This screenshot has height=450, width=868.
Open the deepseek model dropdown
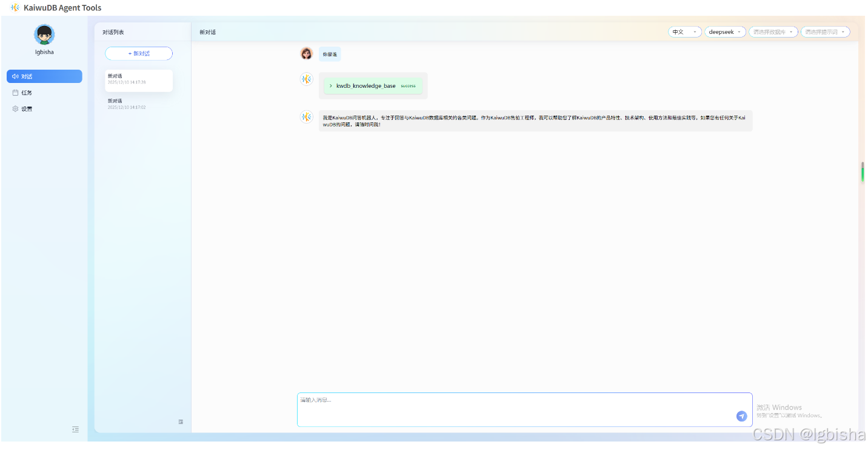725,32
